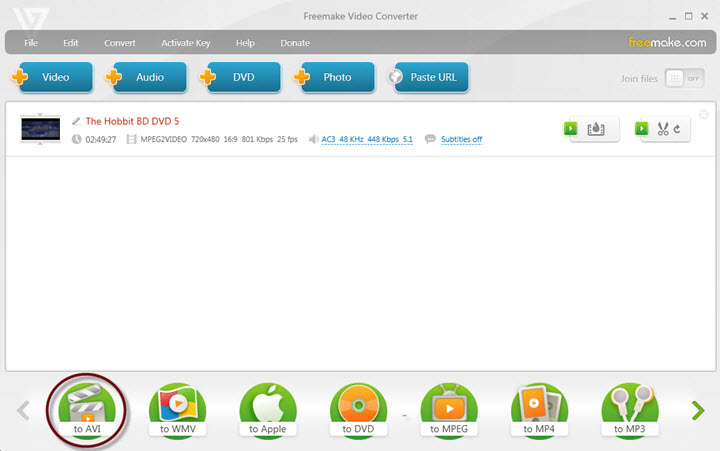Select the to AVI conversion format

pos(87,410)
